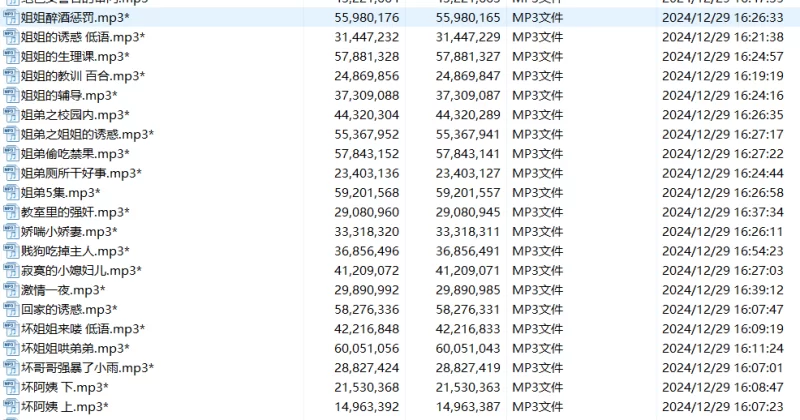Click the size value 14,963,392
The image size is (800, 420).
pyautogui.click(x=367, y=407)
